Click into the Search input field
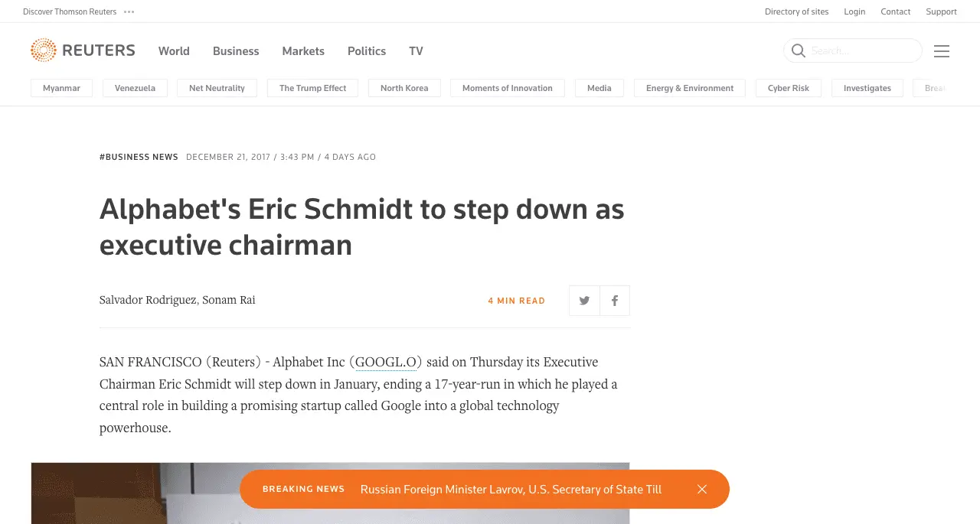The image size is (980, 524). [861, 51]
